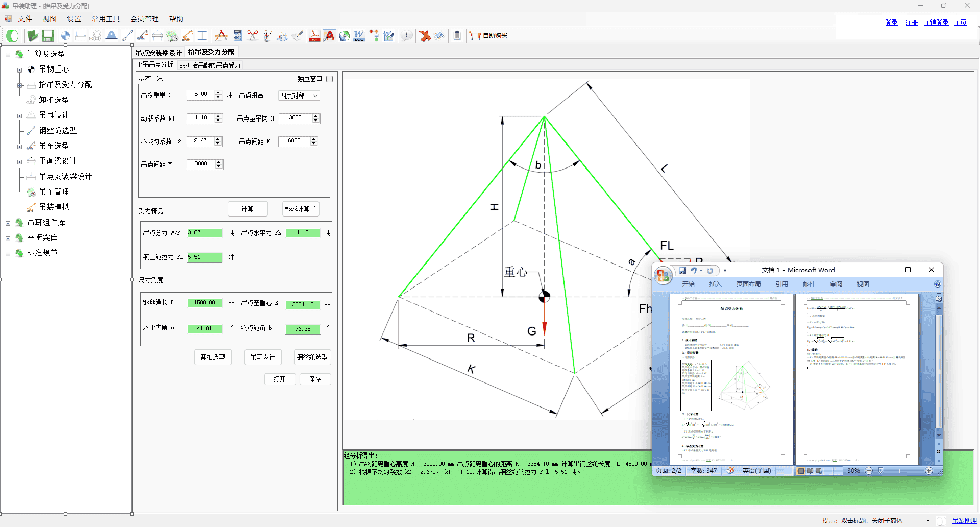Click the 吊物重量 G input field

coord(201,95)
